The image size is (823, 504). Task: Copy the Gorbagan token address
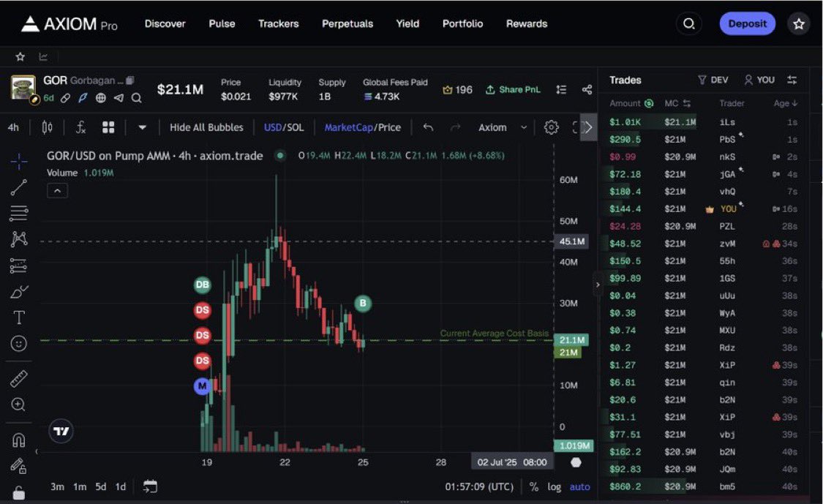129,80
